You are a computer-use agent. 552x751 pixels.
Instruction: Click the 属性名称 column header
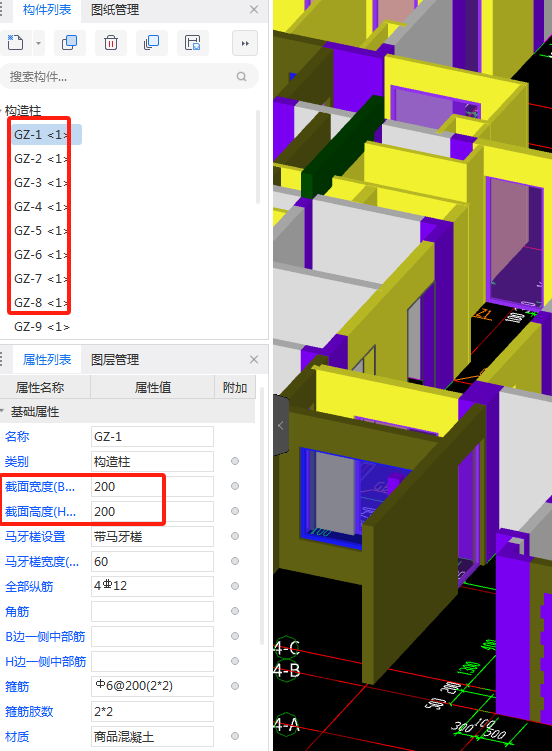[x=45, y=387]
